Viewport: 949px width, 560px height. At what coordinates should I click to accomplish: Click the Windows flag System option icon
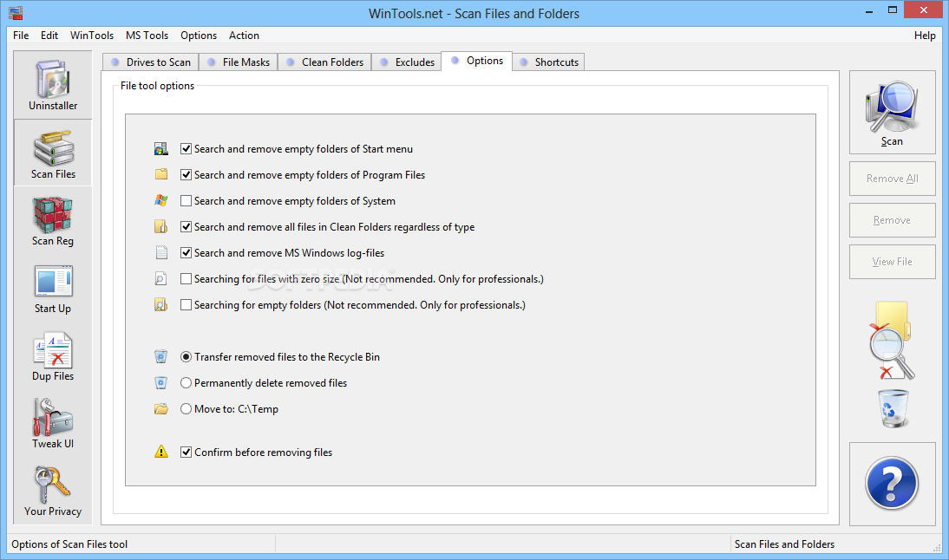[x=161, y=201]
